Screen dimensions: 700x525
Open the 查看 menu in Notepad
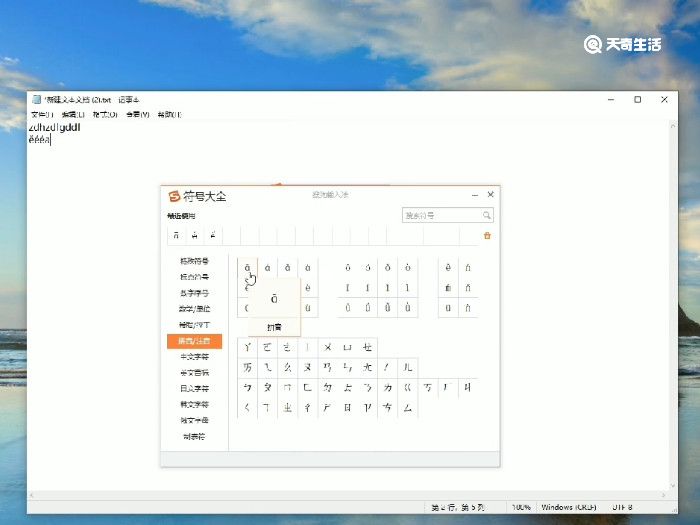138,115
